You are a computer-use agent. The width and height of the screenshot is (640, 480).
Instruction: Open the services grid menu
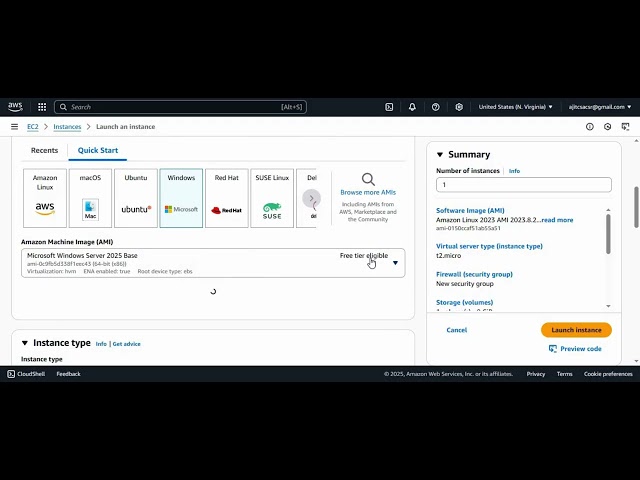(x=42, y=107)
